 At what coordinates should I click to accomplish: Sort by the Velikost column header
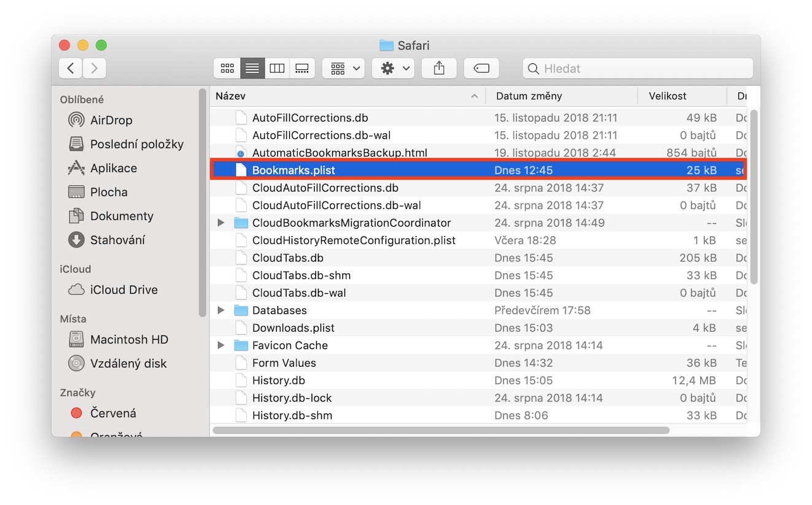coord(682,96)
